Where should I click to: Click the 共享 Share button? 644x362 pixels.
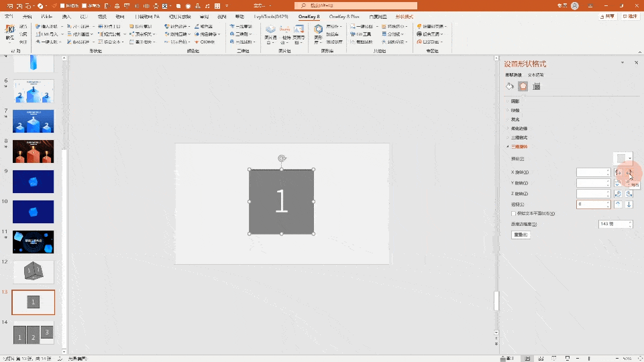[x=608, y=16]
